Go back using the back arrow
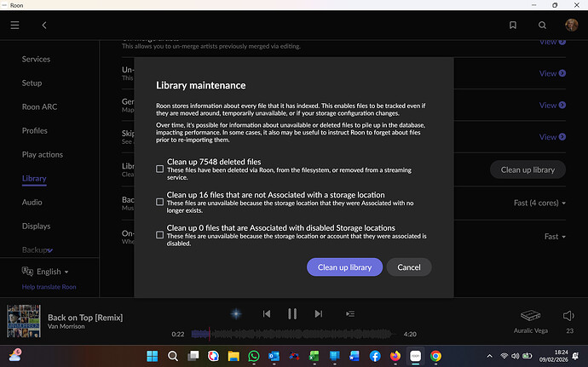This screenshot has width=588, height=367. pyautogui.click(x=44, y=26)
